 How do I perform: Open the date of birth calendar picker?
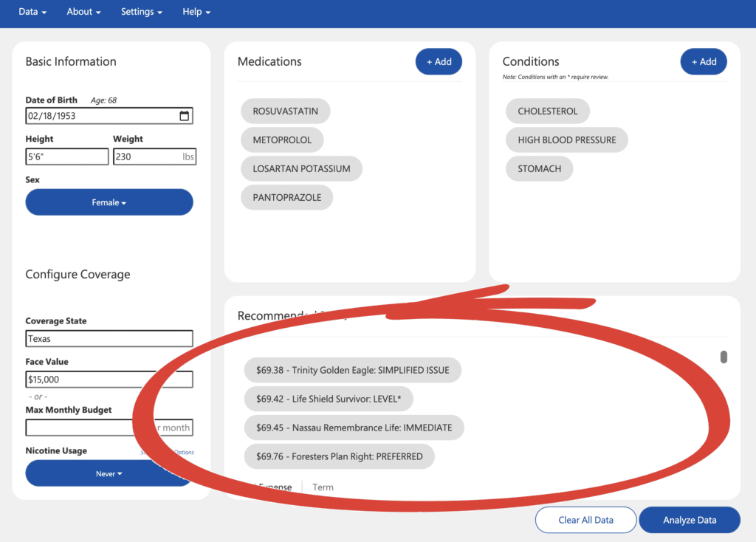(x=184, y=116)
